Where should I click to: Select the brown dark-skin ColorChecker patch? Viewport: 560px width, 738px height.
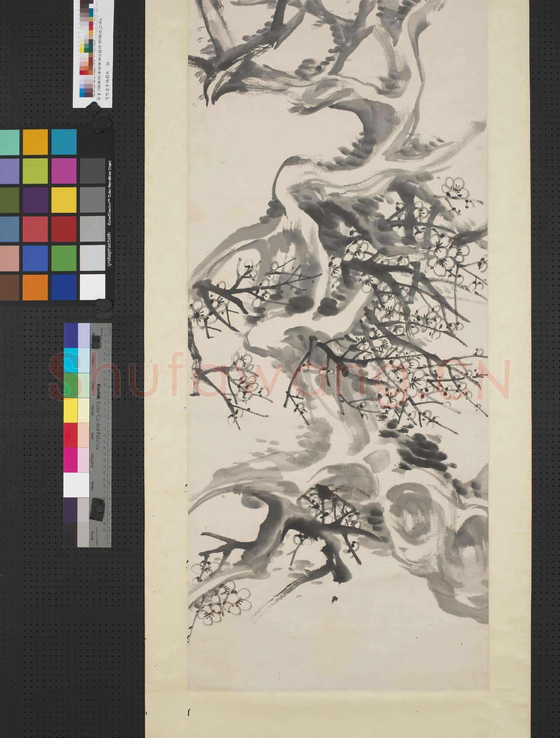tap(9, 287)
